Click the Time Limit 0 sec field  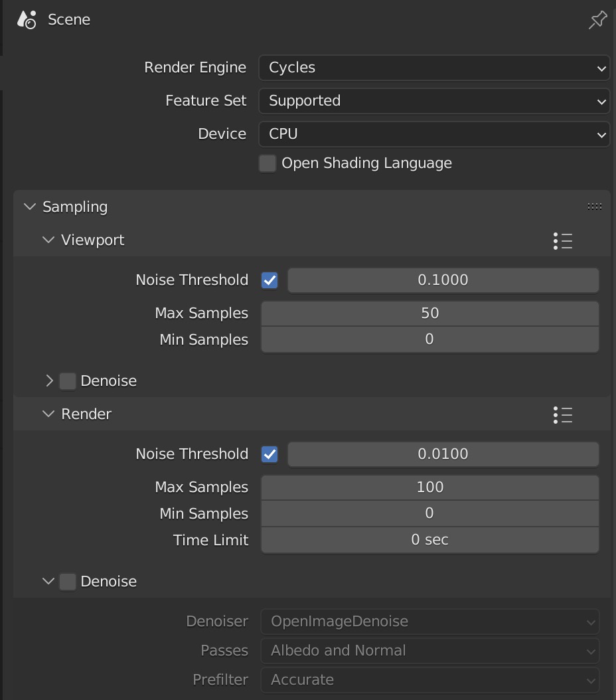430,540
